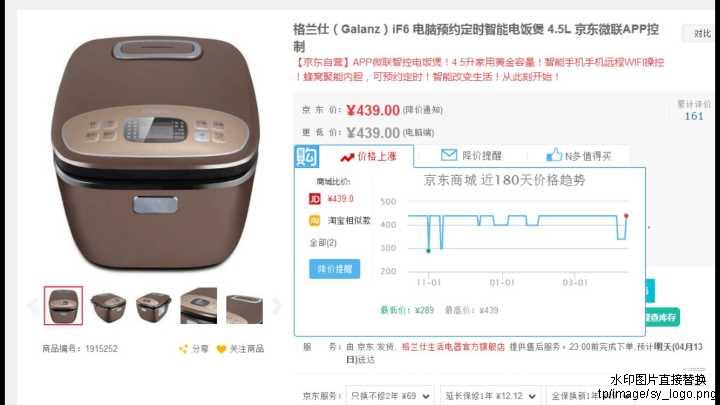Expand 只换不修2年 ¥69 dropdown
Image resolution: width=720 pixels, height=405 pixels.
[390, 396]
